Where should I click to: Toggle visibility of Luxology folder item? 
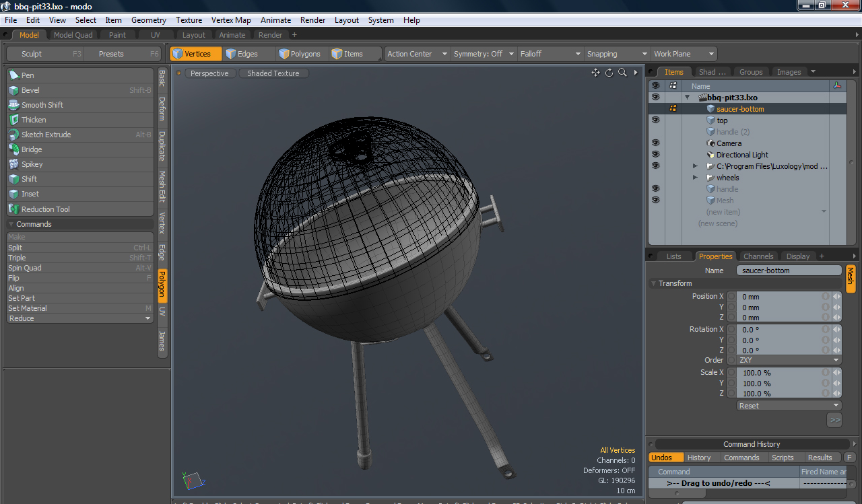655,166
